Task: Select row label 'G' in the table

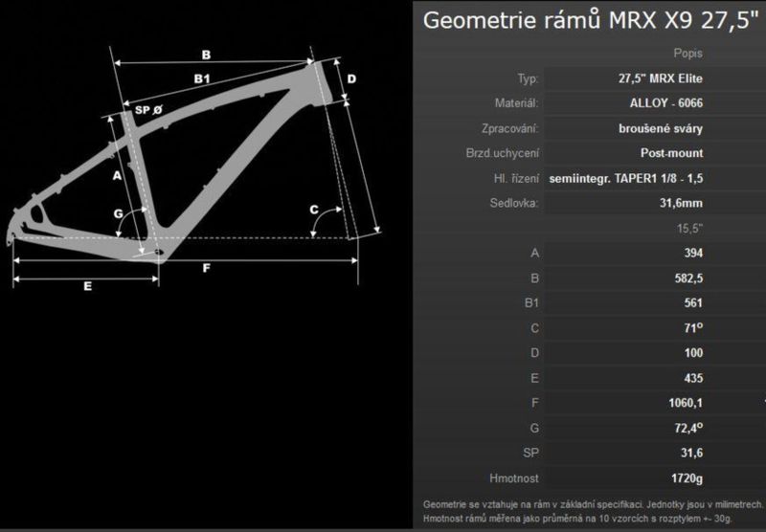Action: [x=535, y=428]
